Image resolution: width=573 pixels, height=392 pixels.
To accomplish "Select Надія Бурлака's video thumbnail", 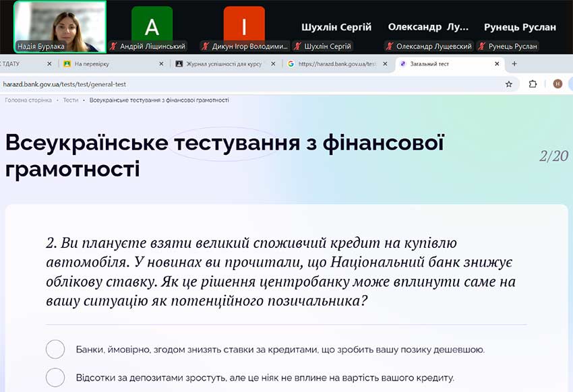I will (60, 26).
